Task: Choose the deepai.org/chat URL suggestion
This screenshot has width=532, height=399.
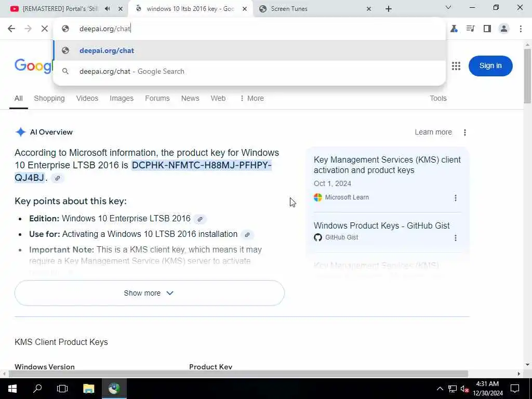Action: (x=249, y=50)
